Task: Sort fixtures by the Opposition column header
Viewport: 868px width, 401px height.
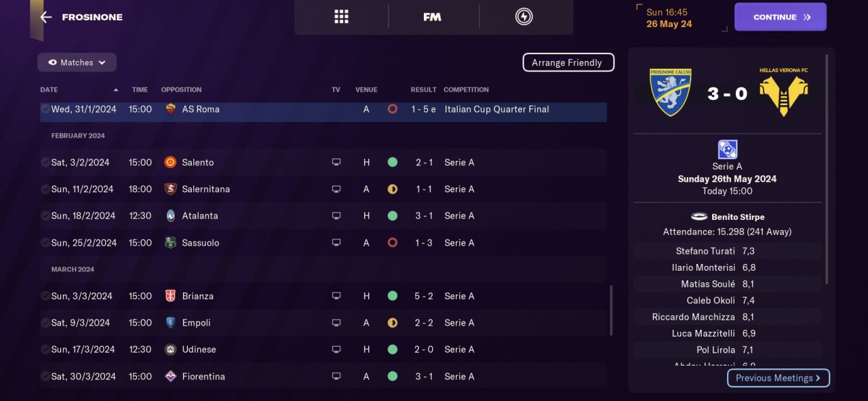Action: click(181, 90)
